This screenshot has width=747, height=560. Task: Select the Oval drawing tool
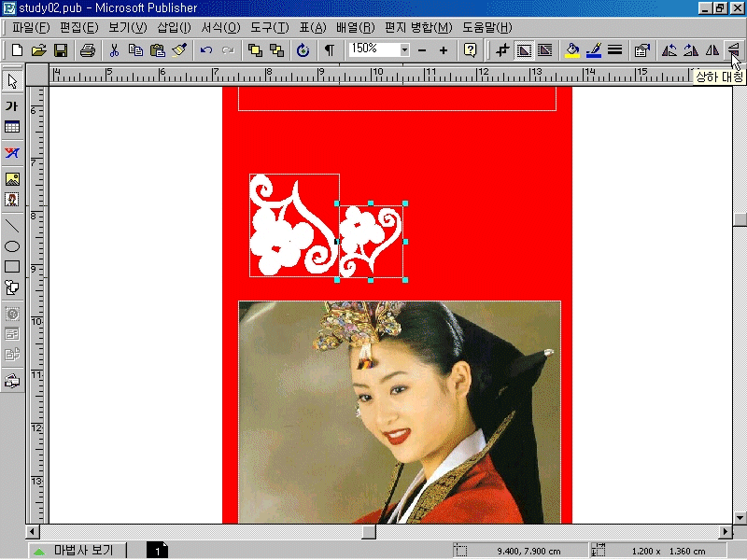12,246
